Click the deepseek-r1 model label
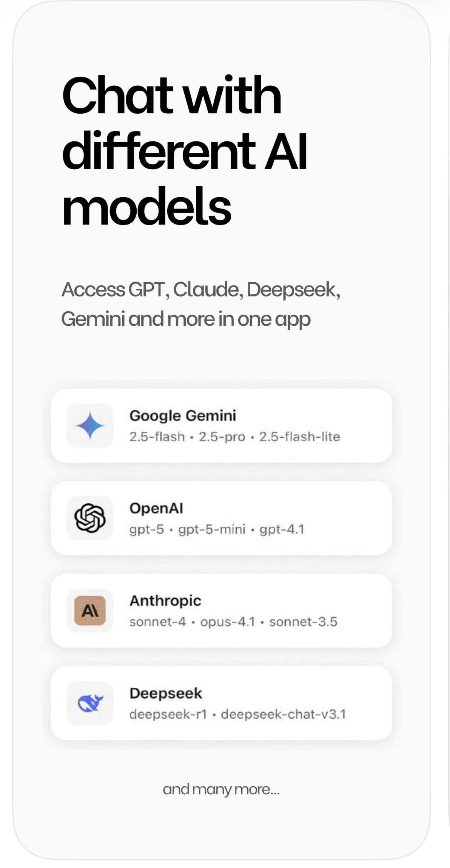 point(168,715)
